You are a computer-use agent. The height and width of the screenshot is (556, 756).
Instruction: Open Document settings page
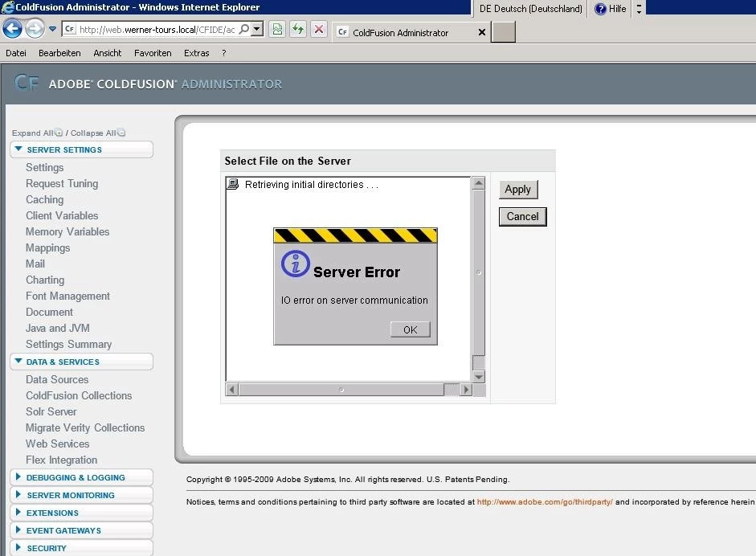[49, 312]
